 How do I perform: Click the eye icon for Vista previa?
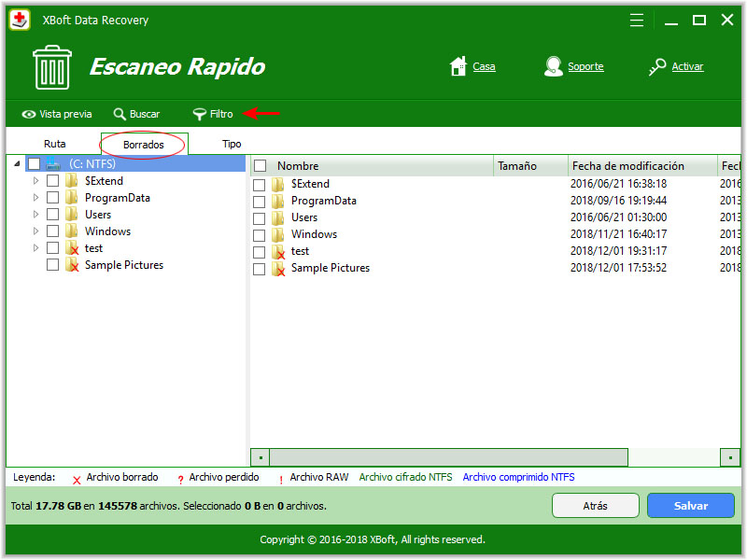coord(29,114)
